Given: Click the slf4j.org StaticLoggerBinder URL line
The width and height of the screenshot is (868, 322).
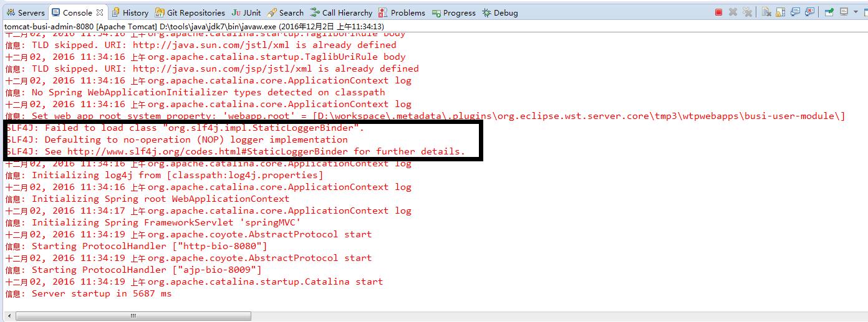Looking at the screenshot, I should [235, 151].
